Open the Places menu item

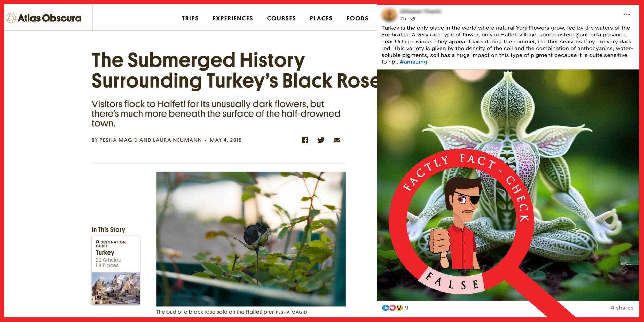321,18
